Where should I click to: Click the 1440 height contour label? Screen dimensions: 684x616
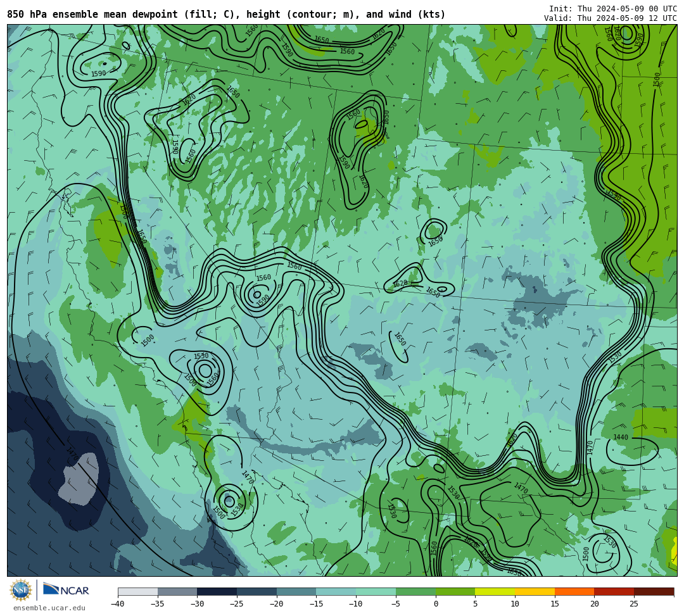620,437
